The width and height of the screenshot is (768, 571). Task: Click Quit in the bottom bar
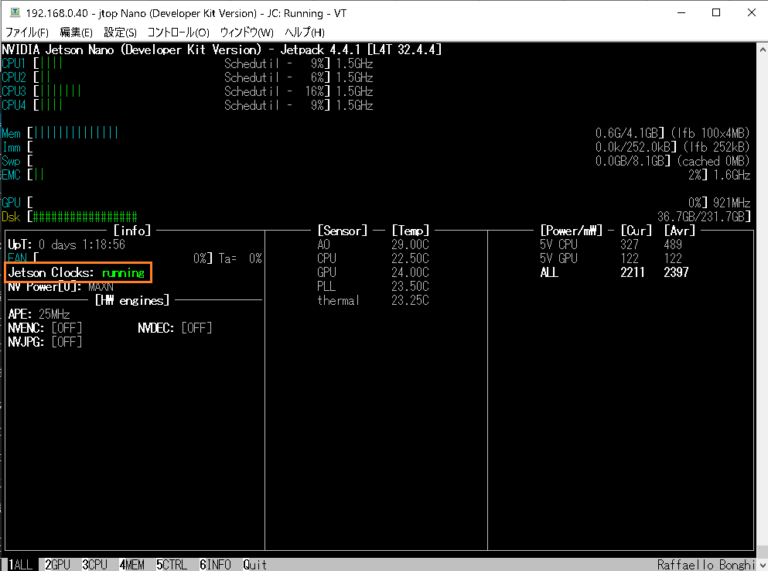pos(255,564)
